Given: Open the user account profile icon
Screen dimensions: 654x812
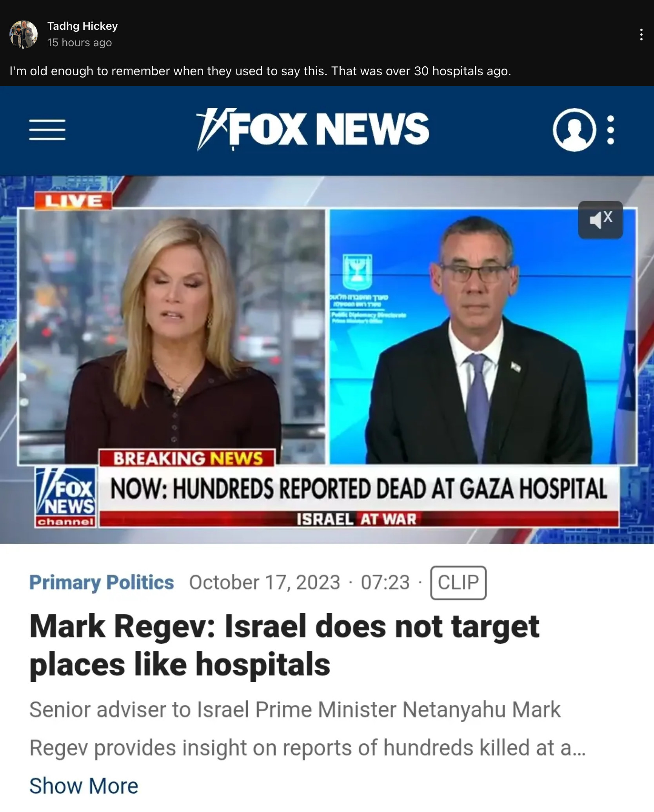Looking at the screenshot, I should point(574,130).
